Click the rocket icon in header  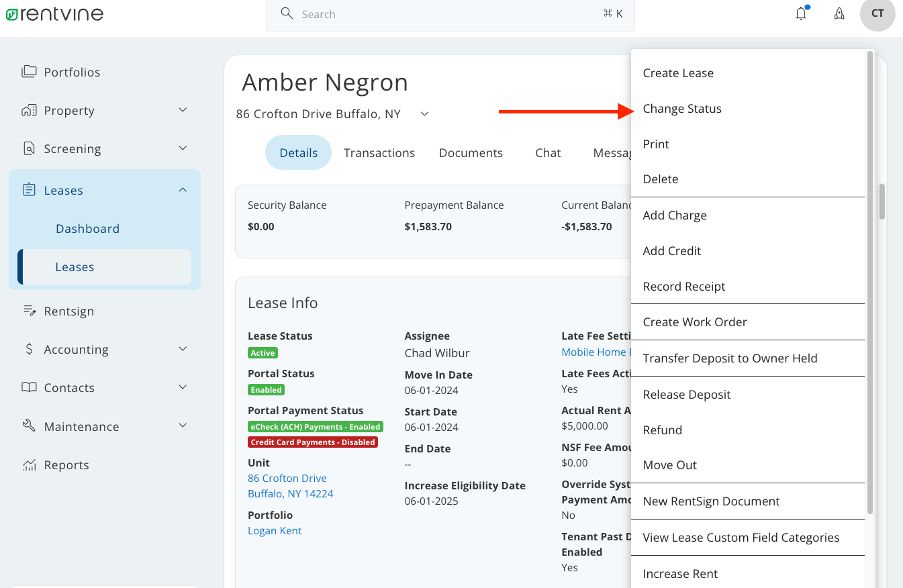click(x=839, y=13)
